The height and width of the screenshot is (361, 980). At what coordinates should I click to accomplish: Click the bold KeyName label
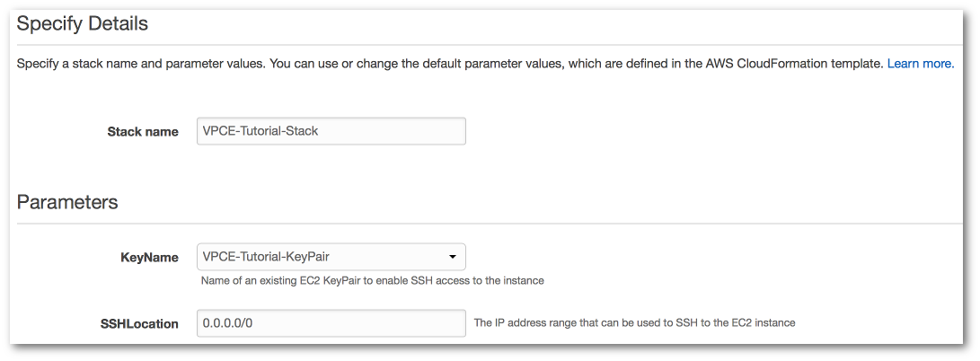(149, 257)
